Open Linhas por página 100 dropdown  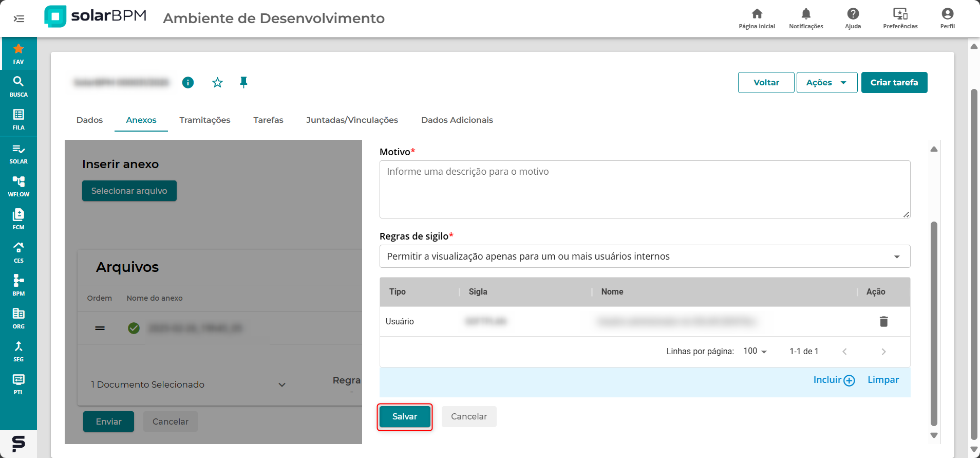[x=755, y=351]
